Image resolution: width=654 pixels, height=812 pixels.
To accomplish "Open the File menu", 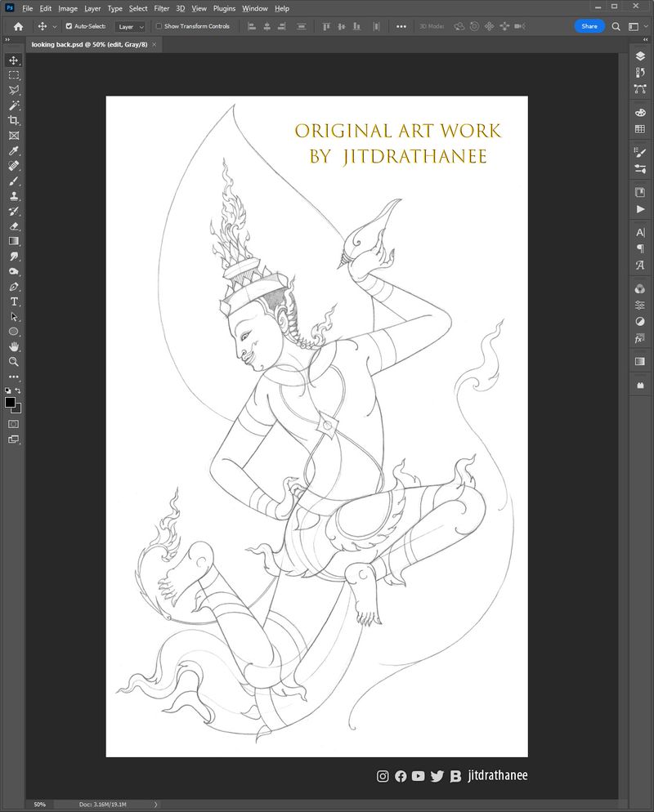I will [28, 8].
